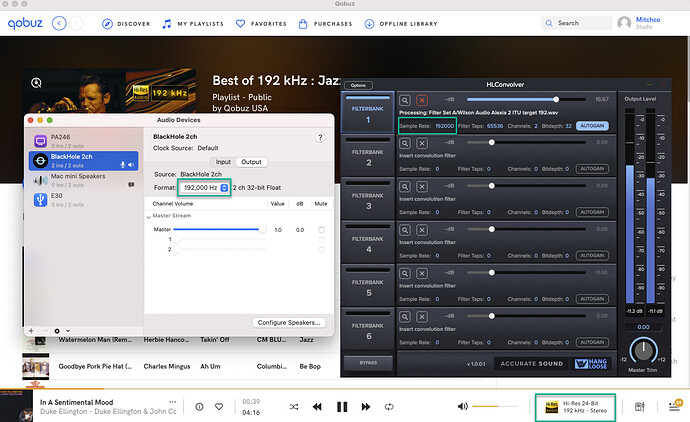Browse filter for Filterbank 1 magnifier
The image size is (690, 422).
pos(405,100)
